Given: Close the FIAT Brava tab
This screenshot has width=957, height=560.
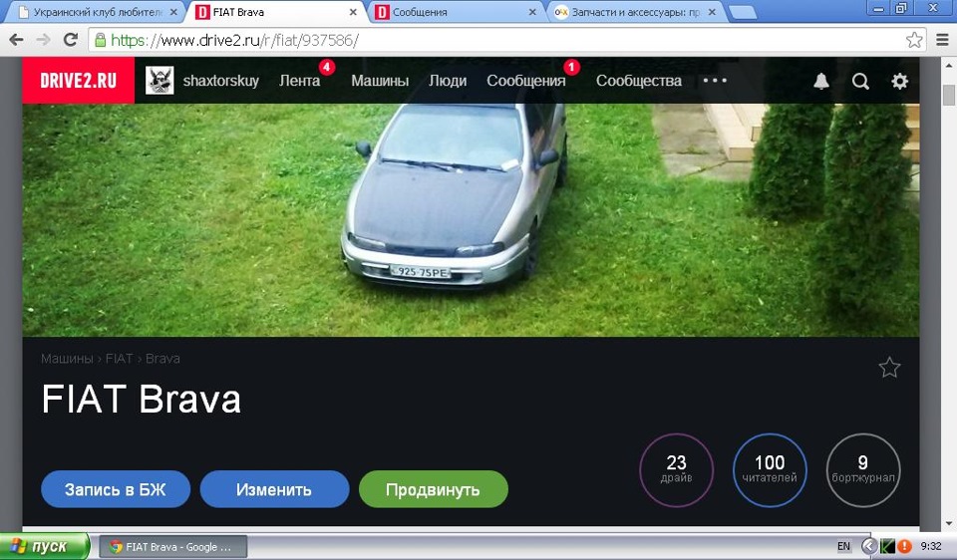Looking at the screenshot, I should click(353, 12).
